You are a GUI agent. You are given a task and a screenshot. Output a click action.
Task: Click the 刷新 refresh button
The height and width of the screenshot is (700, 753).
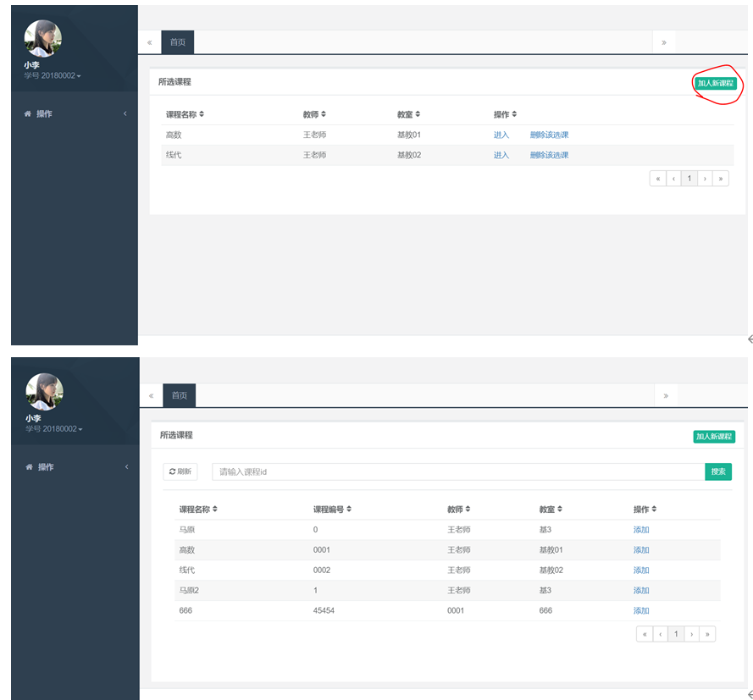tap(180, 471)
